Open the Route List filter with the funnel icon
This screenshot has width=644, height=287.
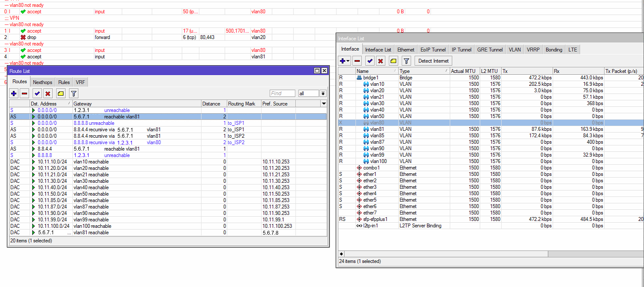point(73,93)
